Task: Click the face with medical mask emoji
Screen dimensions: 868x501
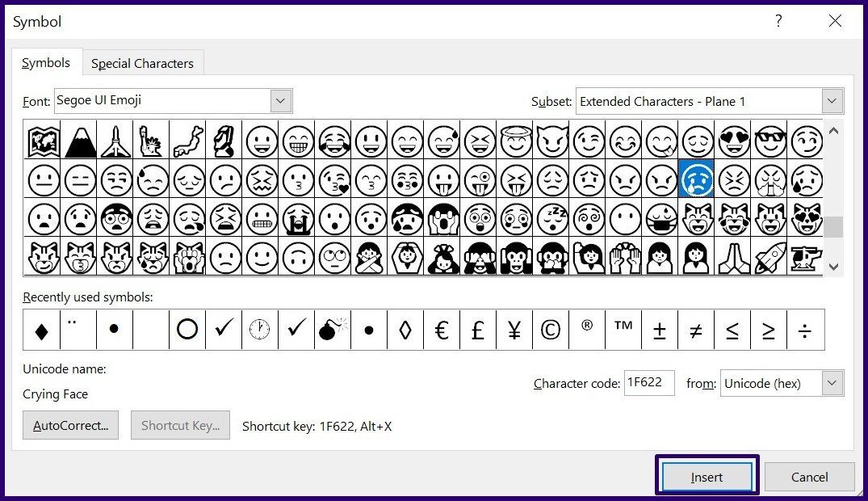Action: (x=660, y=218)
